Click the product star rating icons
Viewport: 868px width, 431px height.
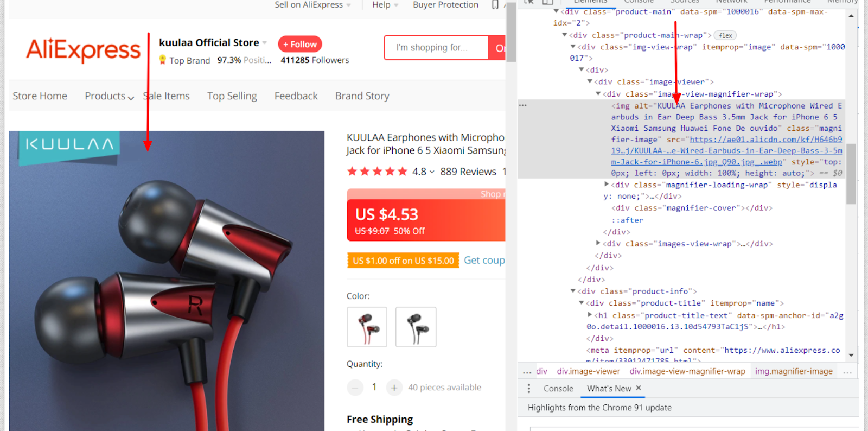click(x=377, y=172)
